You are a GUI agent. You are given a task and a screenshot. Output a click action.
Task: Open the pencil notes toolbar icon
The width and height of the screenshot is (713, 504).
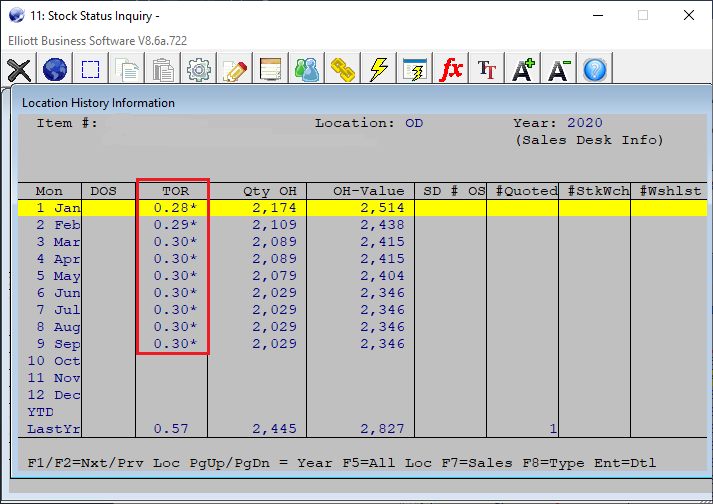click(x=235, y=69)
